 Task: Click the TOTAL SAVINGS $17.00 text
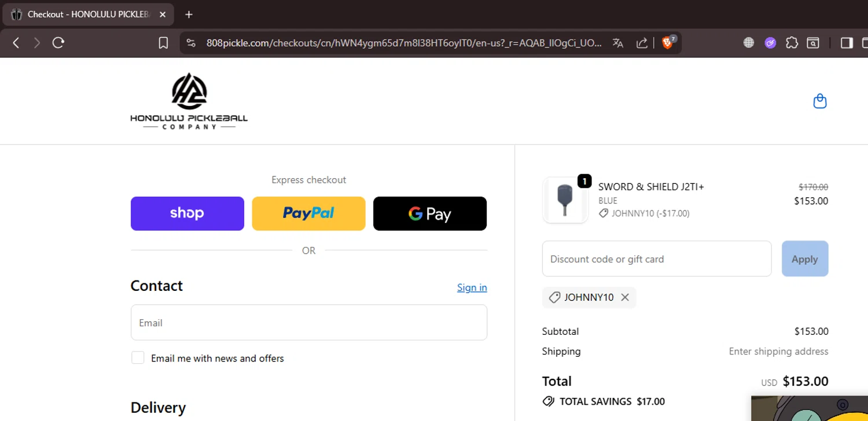pos(612,401)
